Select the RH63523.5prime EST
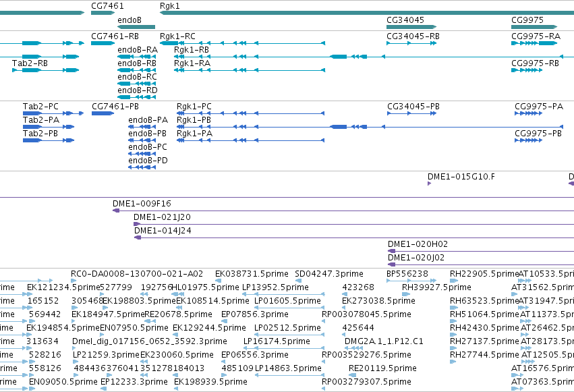Image resolution: width=574 pixels, height=392 pixels. click(x=454, y=308)
